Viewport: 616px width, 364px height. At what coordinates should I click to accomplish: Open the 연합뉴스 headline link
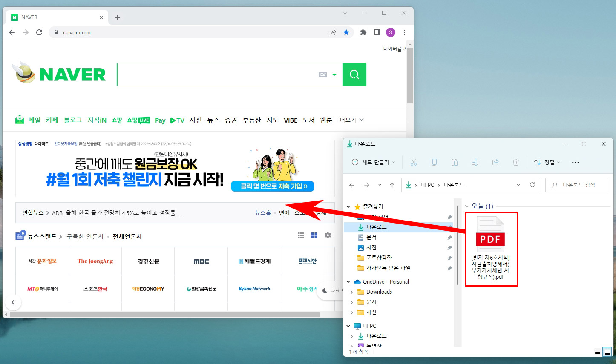pos(32,212)
